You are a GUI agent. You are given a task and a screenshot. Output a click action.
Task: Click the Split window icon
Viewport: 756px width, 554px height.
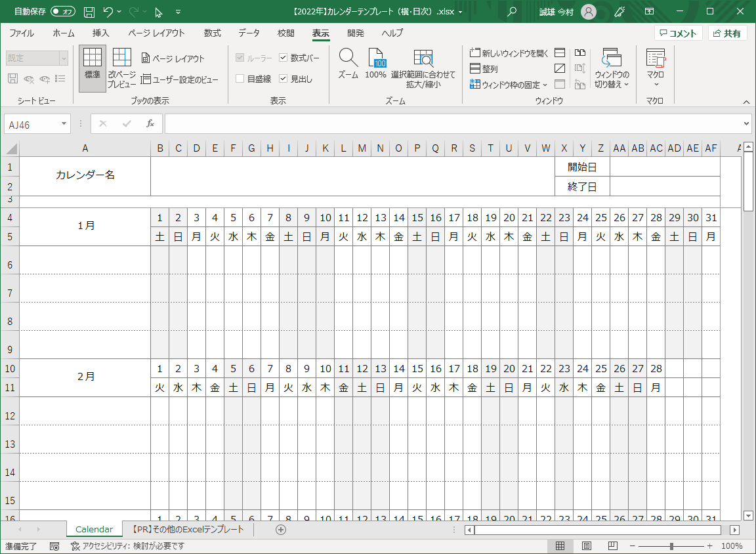pos(560,53)
